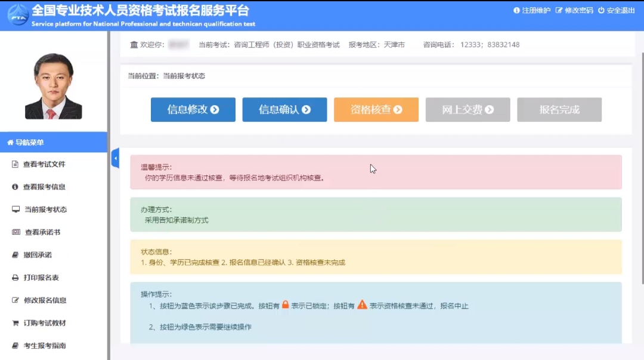Screen dimensions: 644x360
Task: Select 查看报考信息 menu item
Action: (x=44, y=187)
